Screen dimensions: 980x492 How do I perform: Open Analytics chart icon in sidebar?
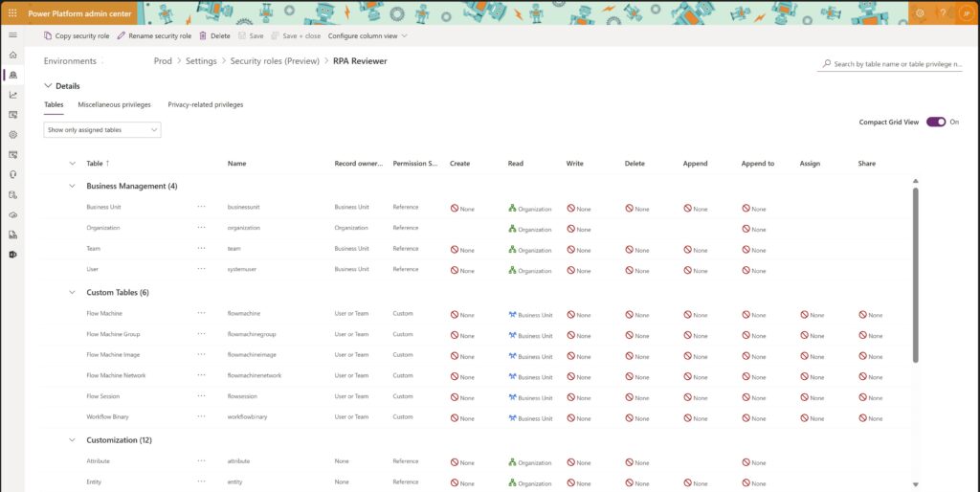point(12,95)
